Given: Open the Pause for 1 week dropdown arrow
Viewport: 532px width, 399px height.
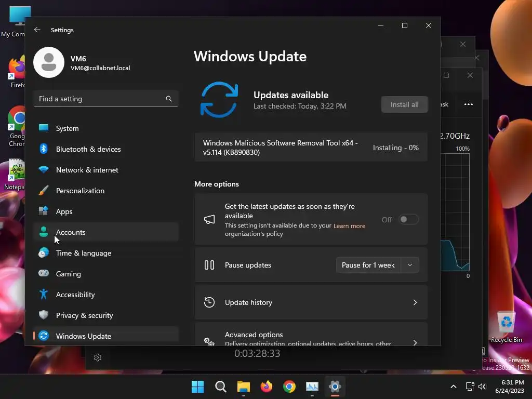Looking at the screenshot, I should tap(410, 265).
